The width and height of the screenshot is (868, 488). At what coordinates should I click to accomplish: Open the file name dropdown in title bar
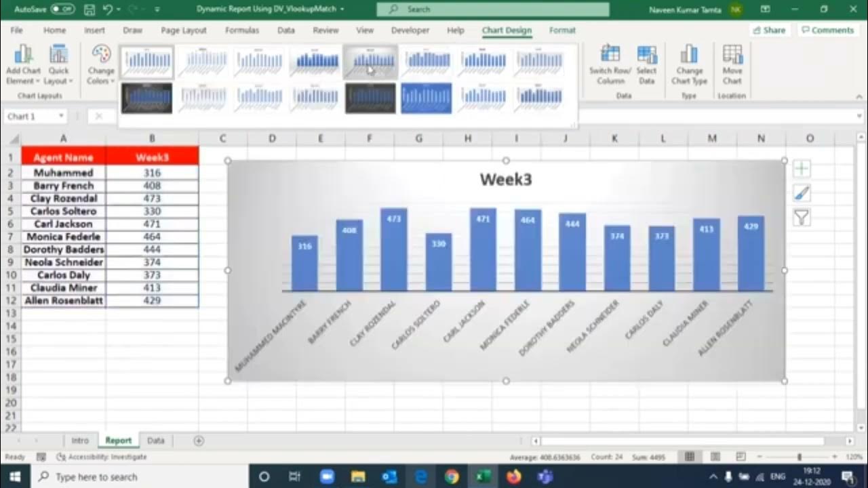coord(342,9)
